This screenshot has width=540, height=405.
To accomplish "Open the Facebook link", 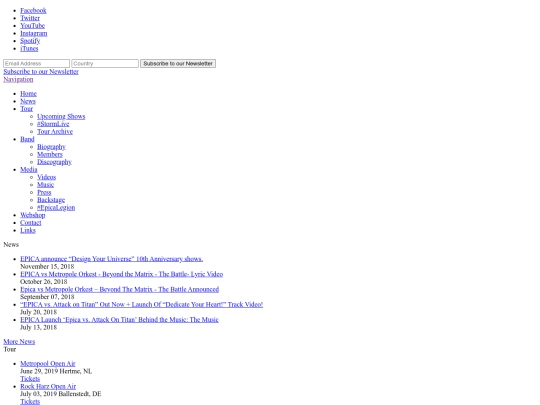I will coord(33,11).
